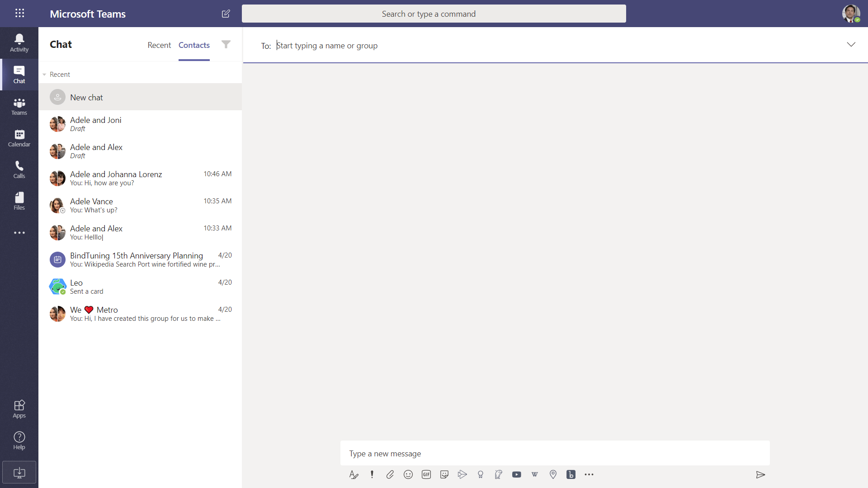Switch to the Recent tab
868x488 pixels.
159,45
